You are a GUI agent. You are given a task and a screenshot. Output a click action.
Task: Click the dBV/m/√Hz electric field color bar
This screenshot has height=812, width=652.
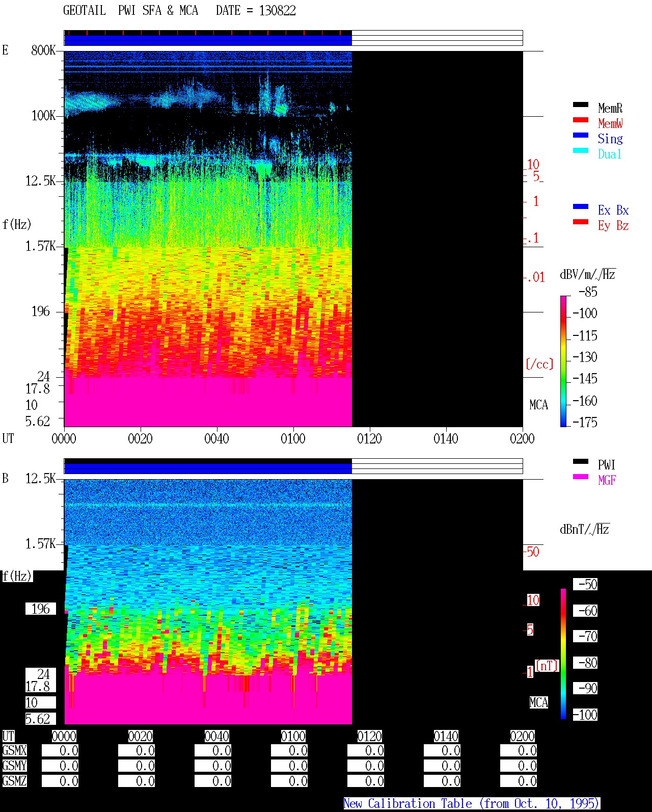point(563,361)
